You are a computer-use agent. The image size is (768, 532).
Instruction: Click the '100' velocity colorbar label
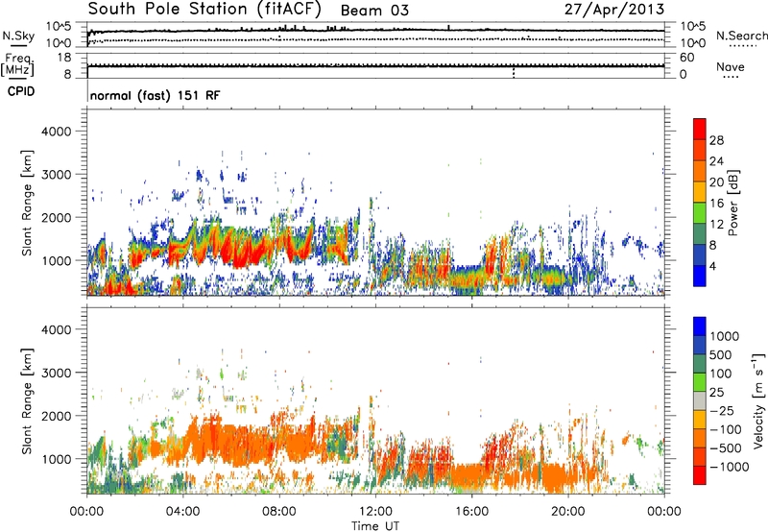tap(721, 374)
